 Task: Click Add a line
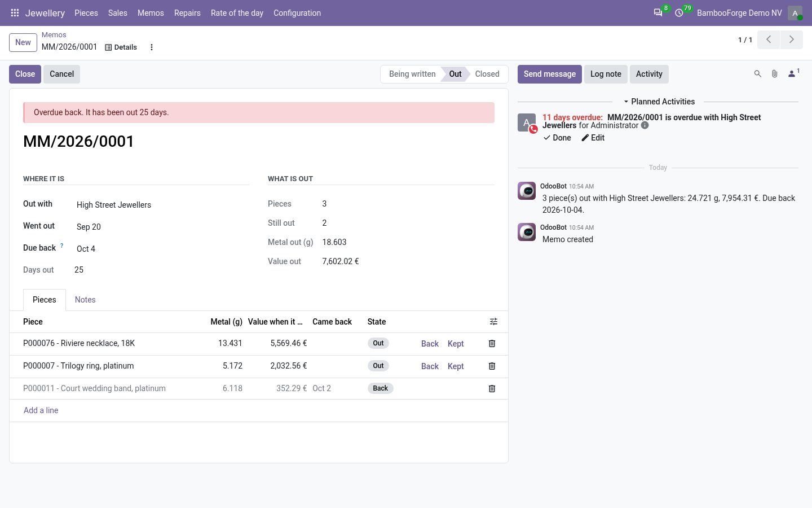pos(41,410)
